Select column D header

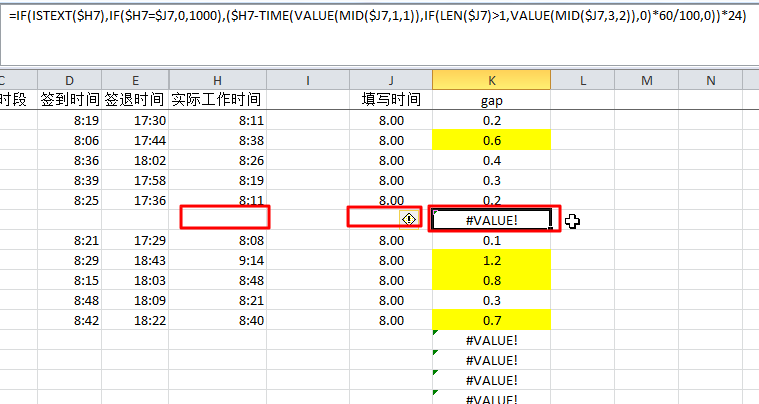coord(69,80)
